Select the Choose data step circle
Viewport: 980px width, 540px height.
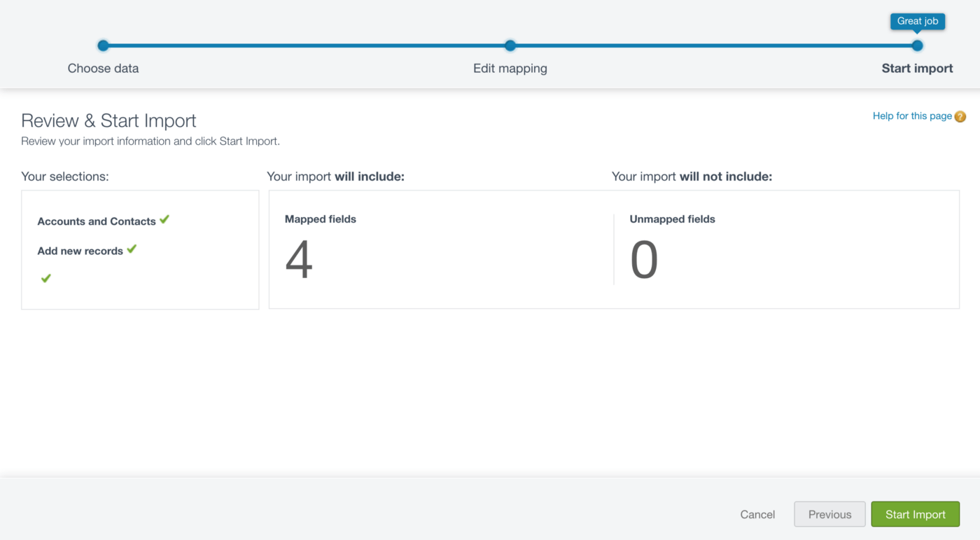pyautogui.click(x=104, y=46)
